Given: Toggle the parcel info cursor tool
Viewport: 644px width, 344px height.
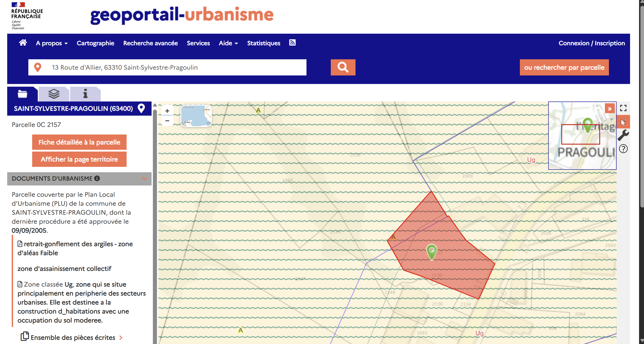Looking at the screenshot, I should [623, 122].
